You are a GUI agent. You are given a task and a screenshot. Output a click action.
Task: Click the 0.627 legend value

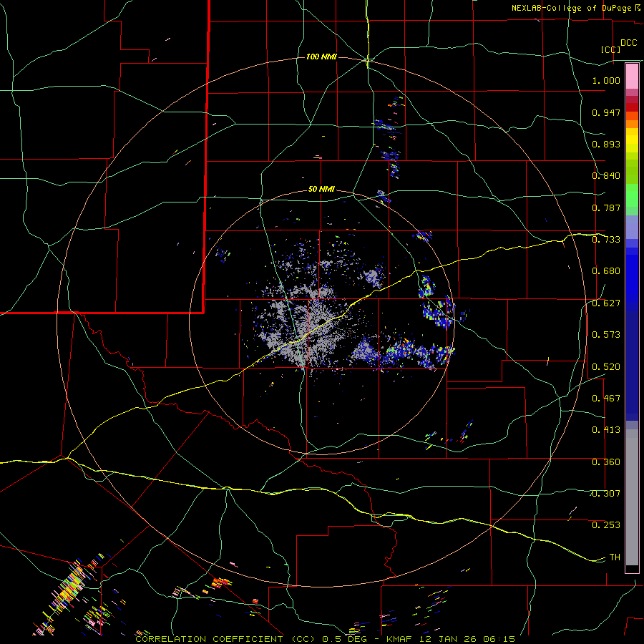606,303
